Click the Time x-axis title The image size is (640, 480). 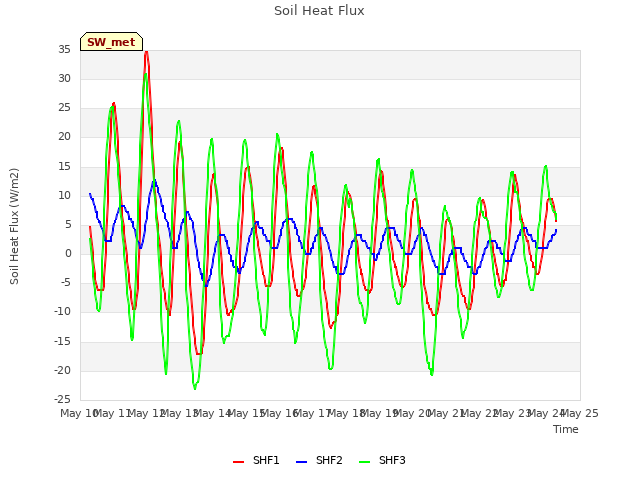coord(565,429)
